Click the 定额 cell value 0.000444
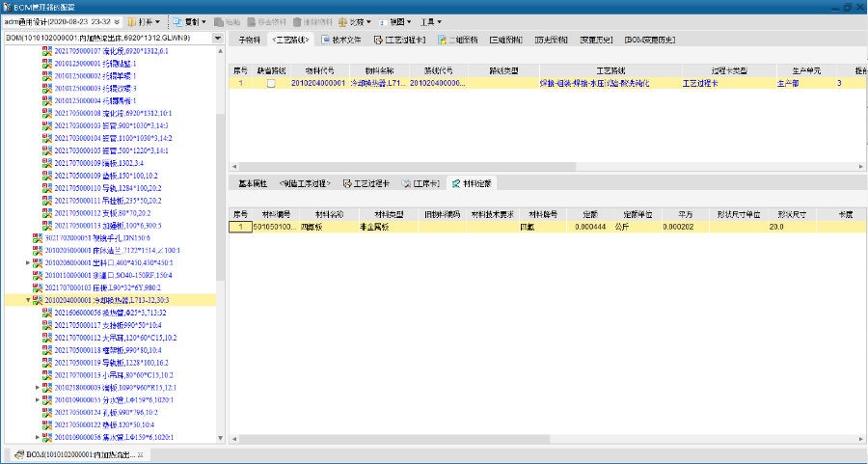The height and width of the screenshot is (464, 868). pos(589,226)
